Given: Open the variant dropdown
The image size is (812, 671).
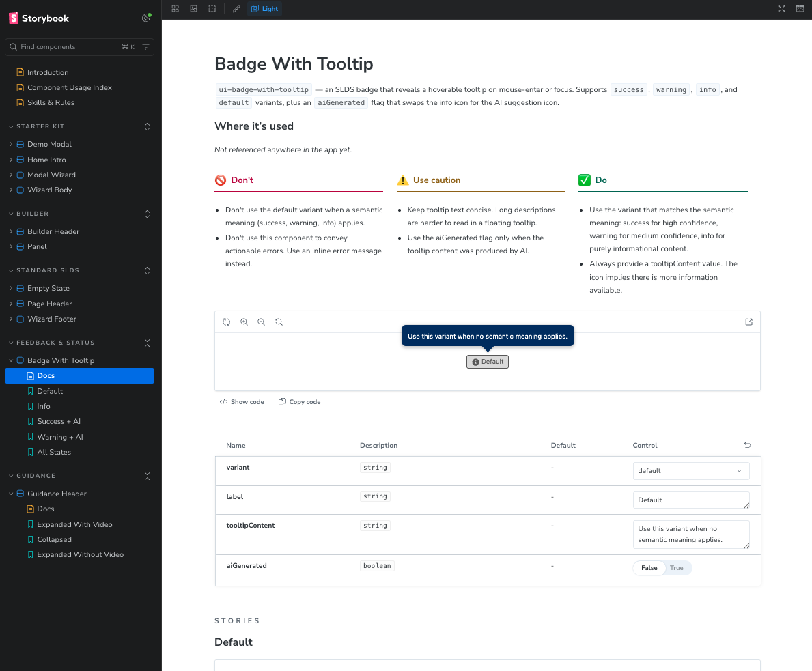Looking at the screenshot, I should [x=691, y=470].
